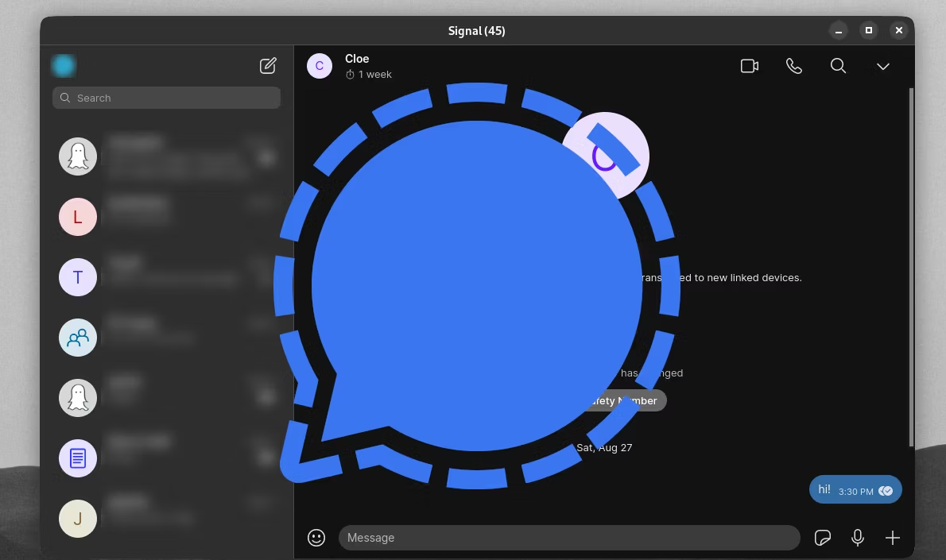Click the read receipt icon on "hi!"
Screen dimensions: 946x560
click(886, 491)
